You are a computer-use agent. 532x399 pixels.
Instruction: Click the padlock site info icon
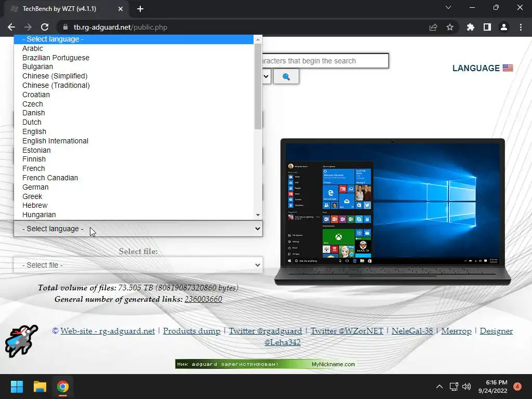(x=65, y=27)
